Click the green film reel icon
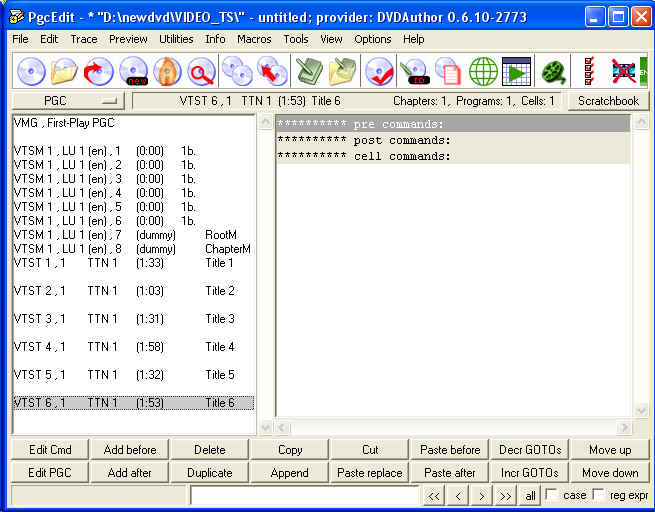 (553, 71)
